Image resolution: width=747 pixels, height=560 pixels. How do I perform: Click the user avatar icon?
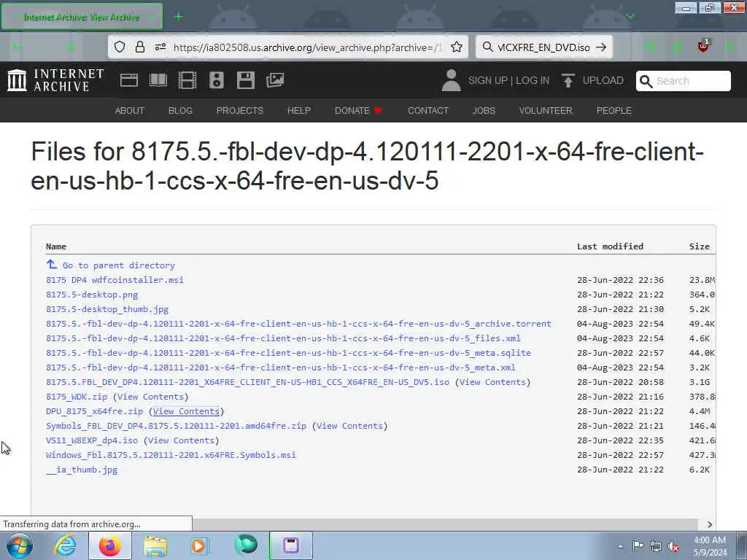[x=451, y=80]
